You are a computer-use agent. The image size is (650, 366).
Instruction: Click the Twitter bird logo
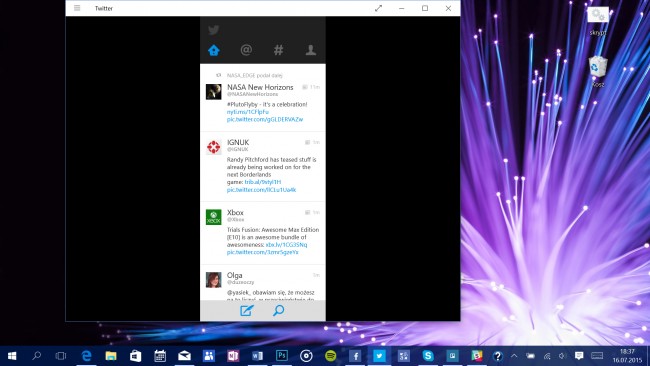213,30
